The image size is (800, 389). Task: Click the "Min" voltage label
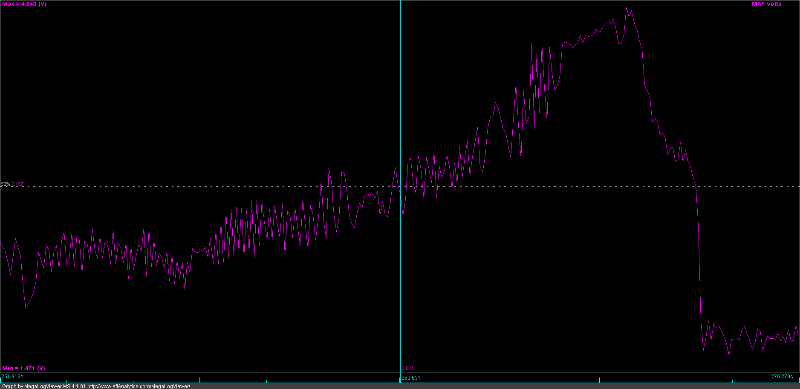23,368
